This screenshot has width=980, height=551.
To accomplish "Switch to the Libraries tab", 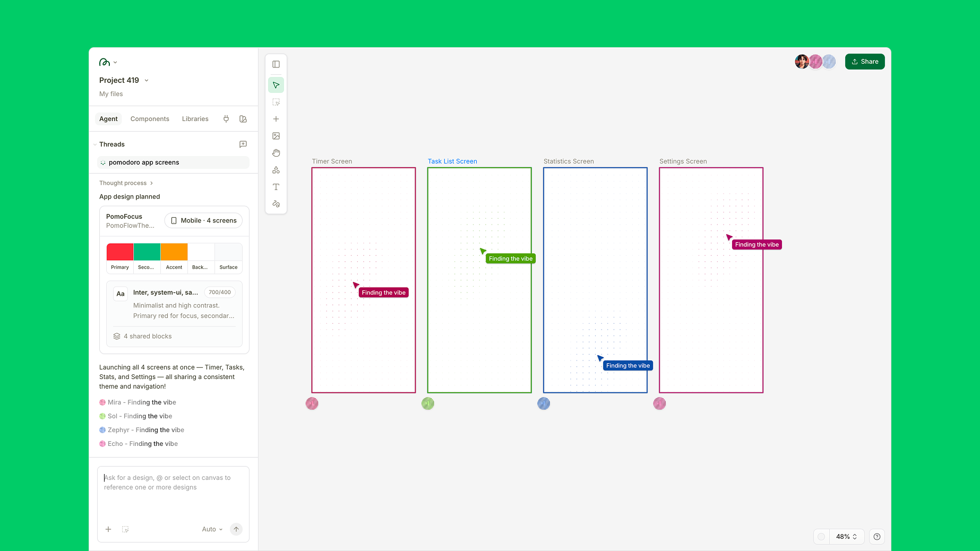I will [x=195, y=119].
